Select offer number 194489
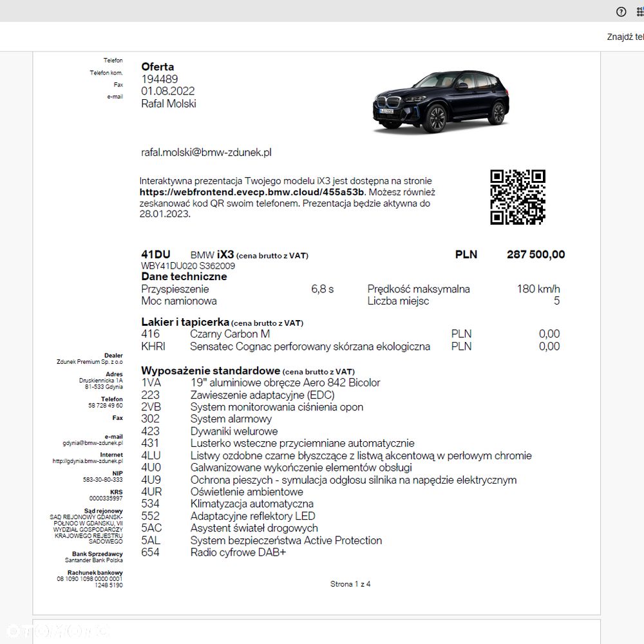This screenshot has height=644, width=644. 159,79
